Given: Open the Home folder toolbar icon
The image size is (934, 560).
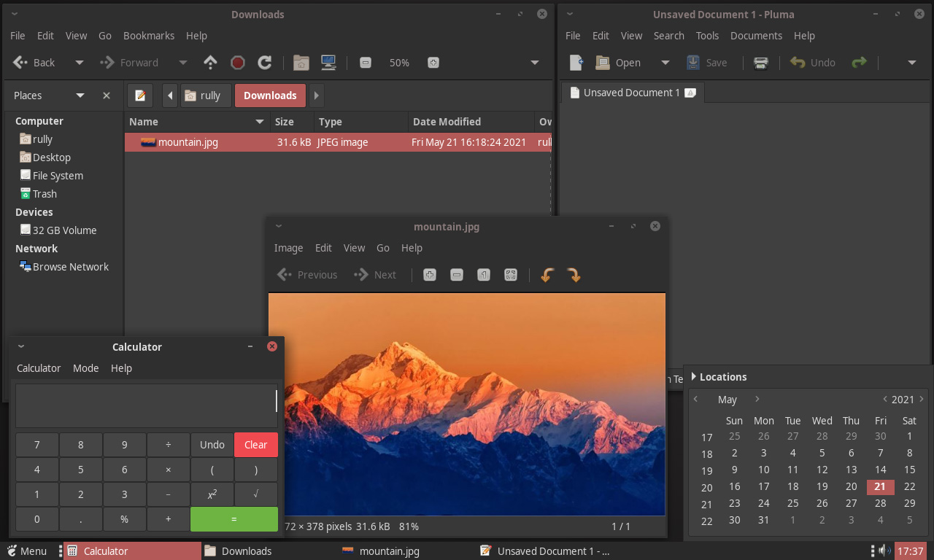Looking at the screenshot, I should click(301, 63).
